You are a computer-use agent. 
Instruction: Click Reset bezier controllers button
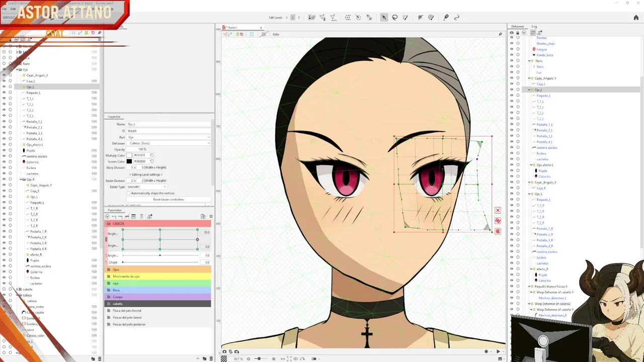[x=169, y=200]
